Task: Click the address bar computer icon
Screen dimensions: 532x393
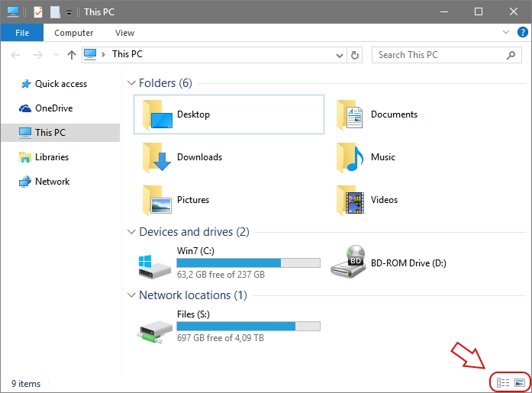Action: pos(90,55)
